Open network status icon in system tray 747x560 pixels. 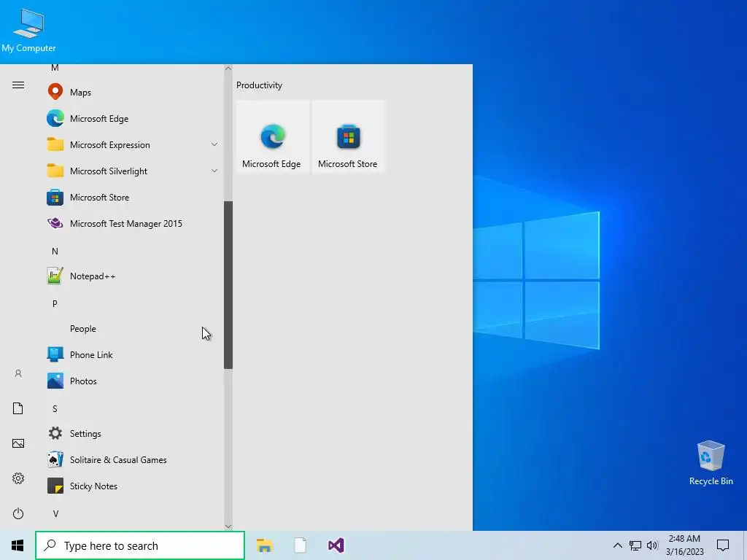pyautogui.click(x=635, y=545)
